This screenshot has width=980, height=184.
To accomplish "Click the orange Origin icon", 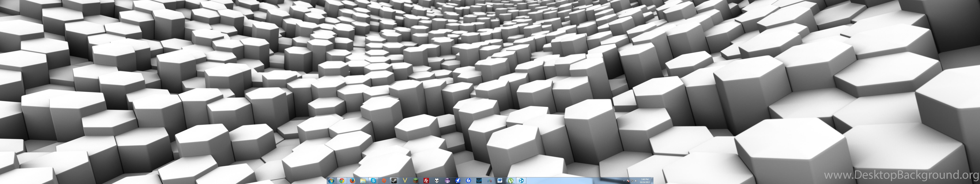I will tap(384, 181).
